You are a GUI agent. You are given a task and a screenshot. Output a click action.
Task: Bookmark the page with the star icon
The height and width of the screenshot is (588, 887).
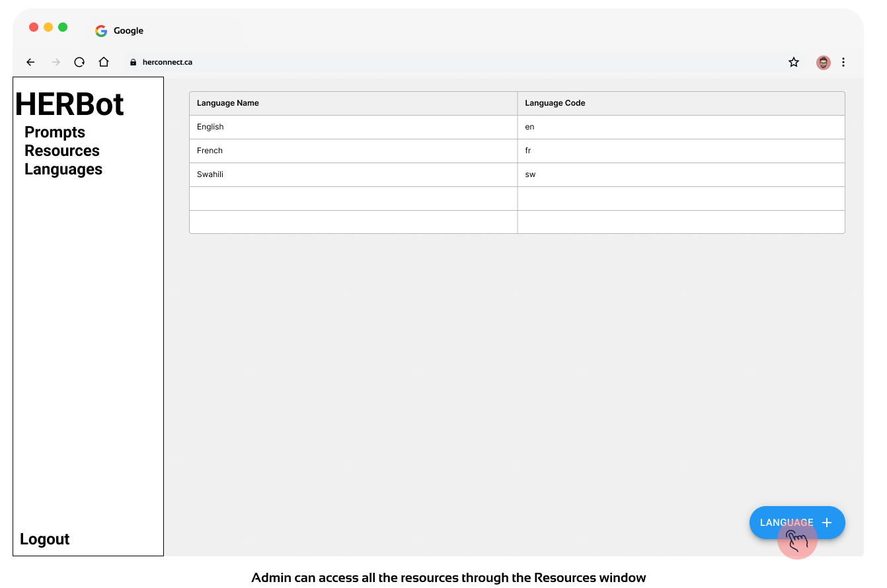[x=794, y=62]
